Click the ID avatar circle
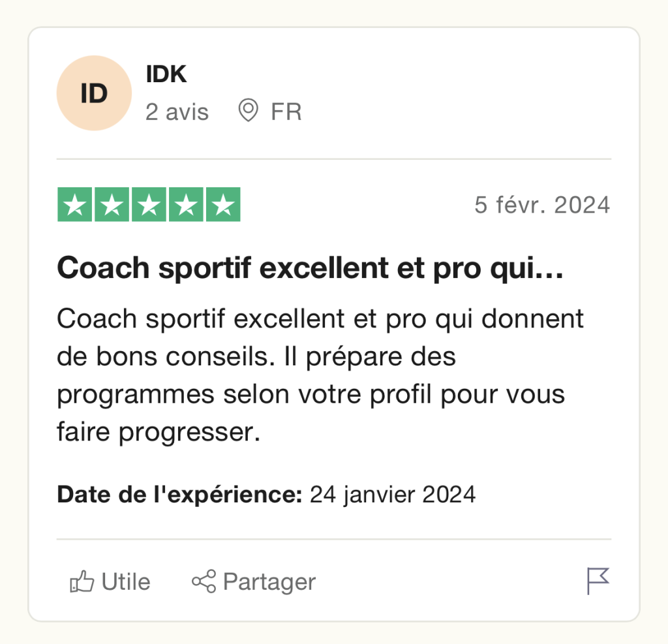This screenshot has width=668, height=644. [x=94, y=93]
